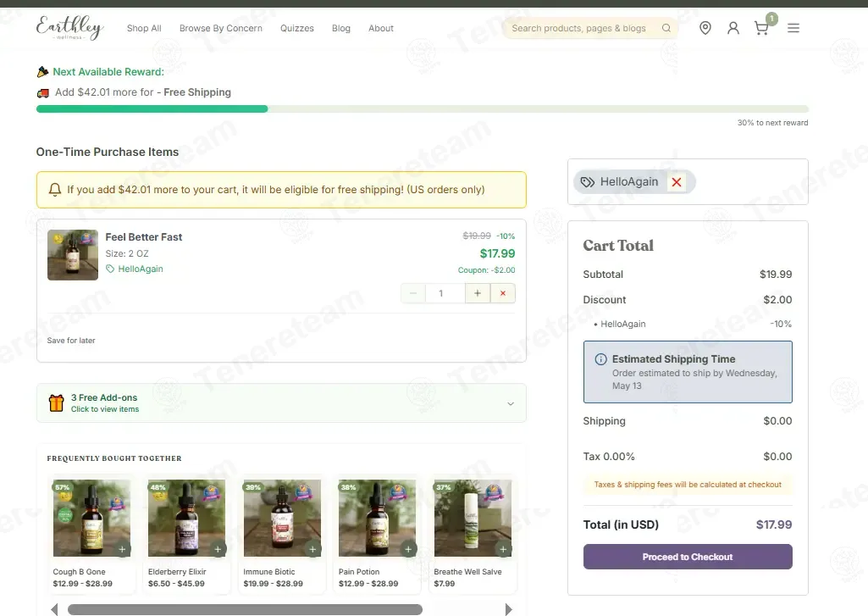Click the gift box icon for free add-ons
This screenshot has width=868, height=616.
57,402
